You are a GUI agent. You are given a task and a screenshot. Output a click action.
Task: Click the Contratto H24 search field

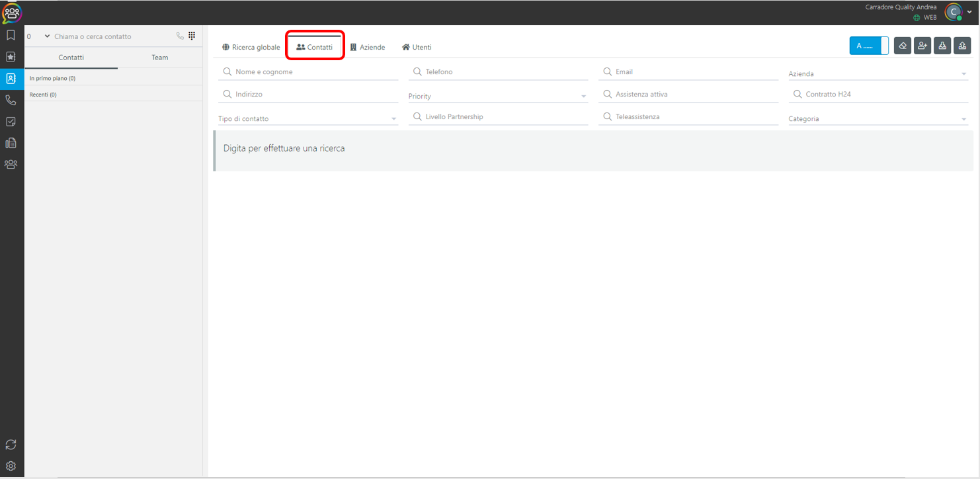point(878,95)
